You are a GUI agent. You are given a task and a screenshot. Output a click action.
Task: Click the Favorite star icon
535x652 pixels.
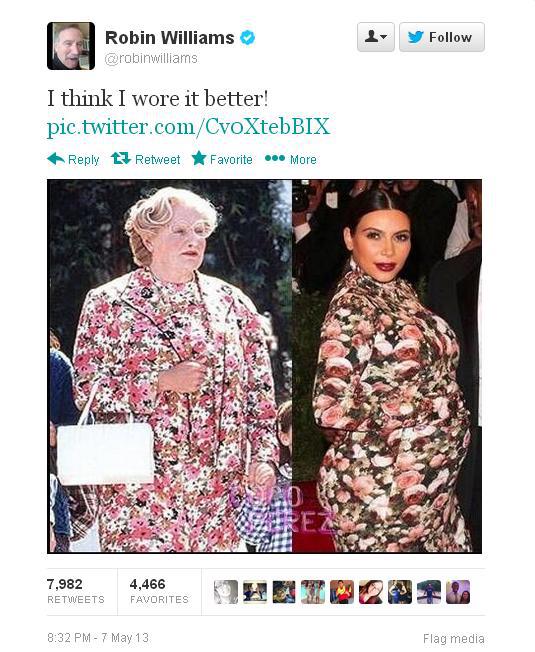click(x=199, y=158)
